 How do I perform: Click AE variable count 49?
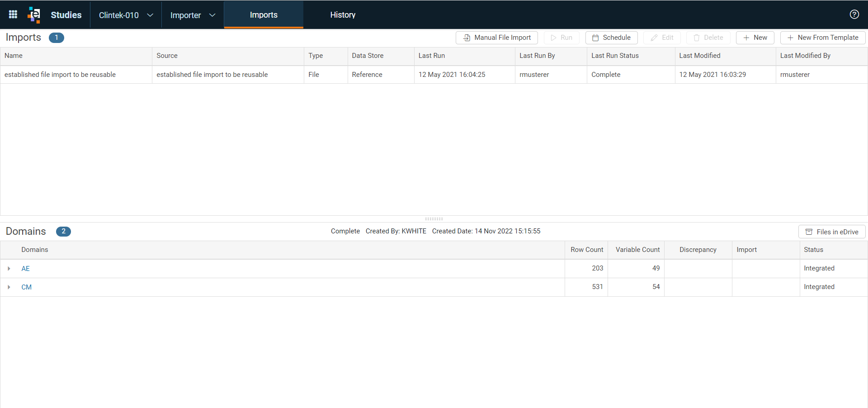636,268
